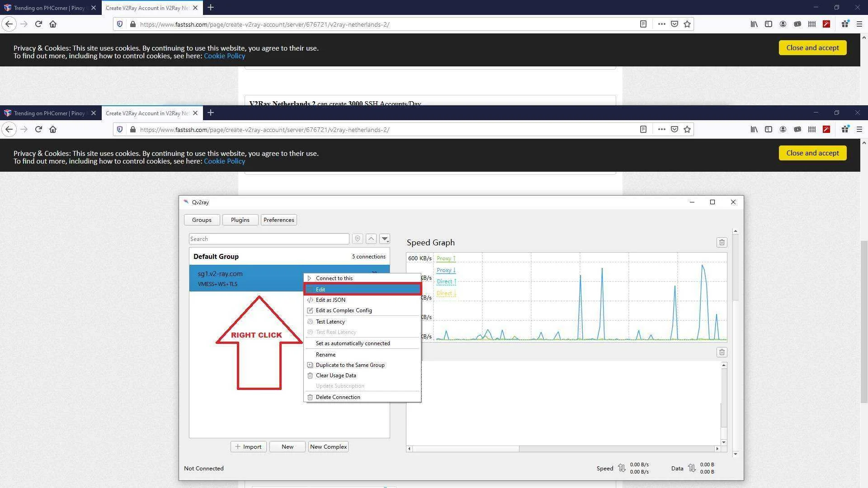The height and width of the screenshot is (488, 868).
Task: Select Set as automatically connected
Action: click(363, 343)
